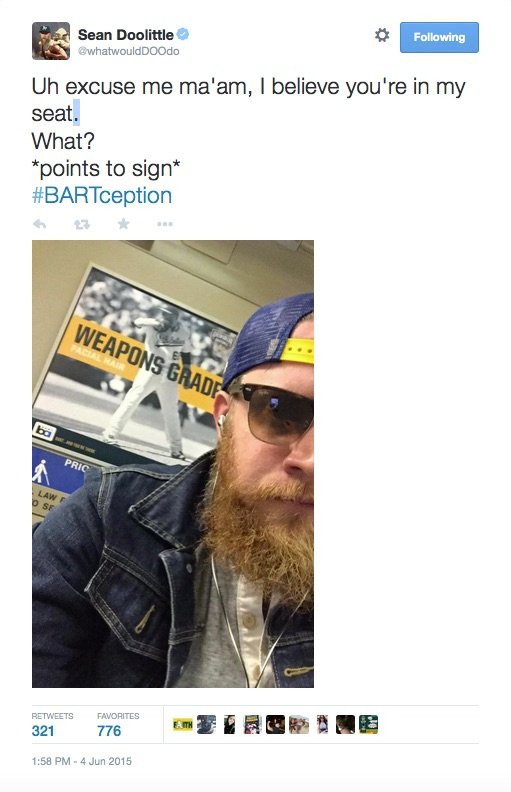Screen dimensions: 511x792
Task: Open the #BARTception hashtag
Action: coord(102,195)
